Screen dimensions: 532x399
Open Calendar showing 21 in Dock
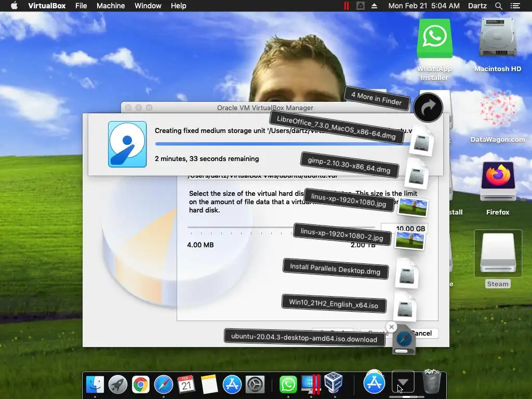pos(187,384)
